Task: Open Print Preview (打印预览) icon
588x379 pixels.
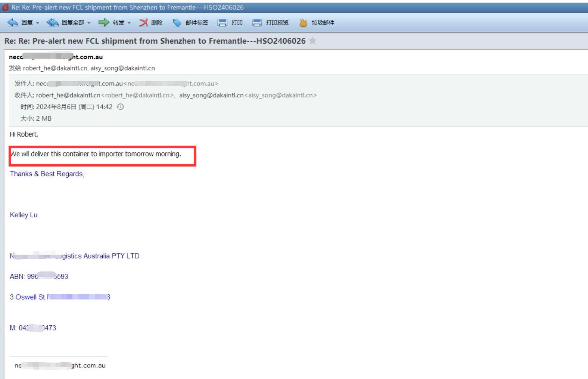Action: (257, 23)
